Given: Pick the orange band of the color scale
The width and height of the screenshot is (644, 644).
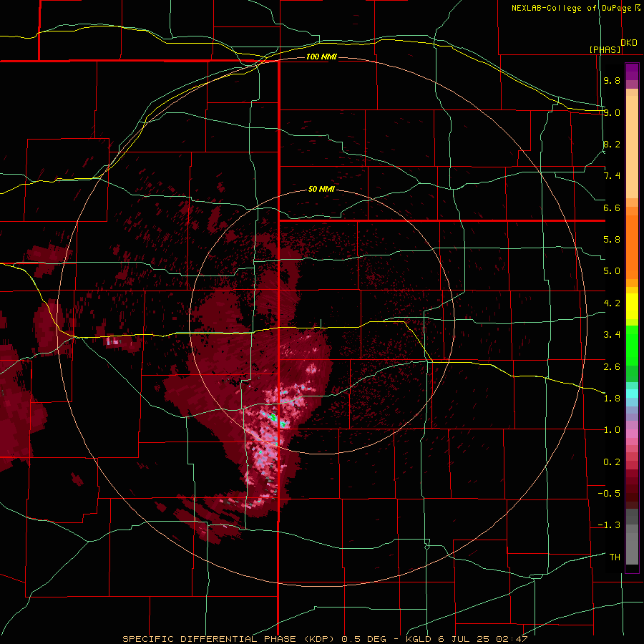Looking at the screenshot, I should pyautogui.click(x=632, y=248).
